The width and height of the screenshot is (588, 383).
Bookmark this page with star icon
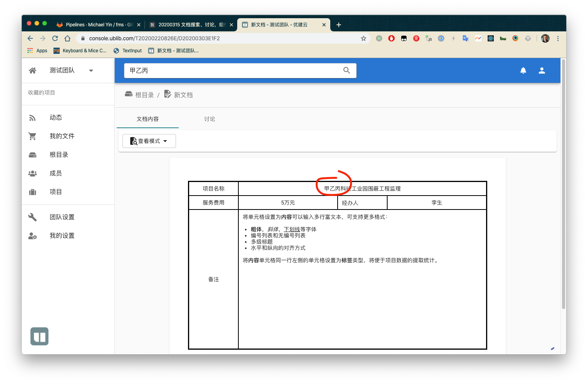pos(363,38)
